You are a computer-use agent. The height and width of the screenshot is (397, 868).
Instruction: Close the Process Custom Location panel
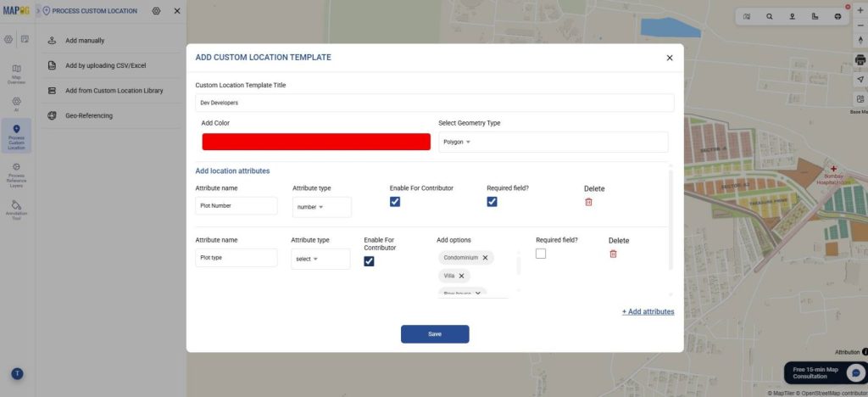pyautogui.click(x=177, y=10)
